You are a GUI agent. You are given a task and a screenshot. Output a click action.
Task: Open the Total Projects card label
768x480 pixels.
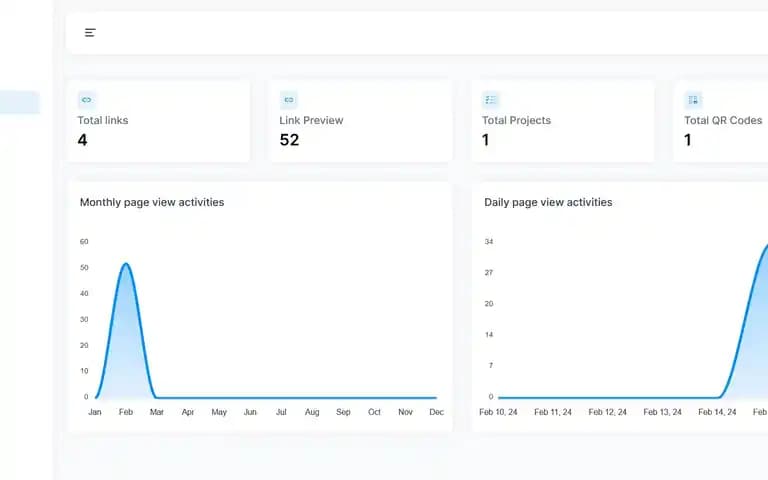(516, 120)
